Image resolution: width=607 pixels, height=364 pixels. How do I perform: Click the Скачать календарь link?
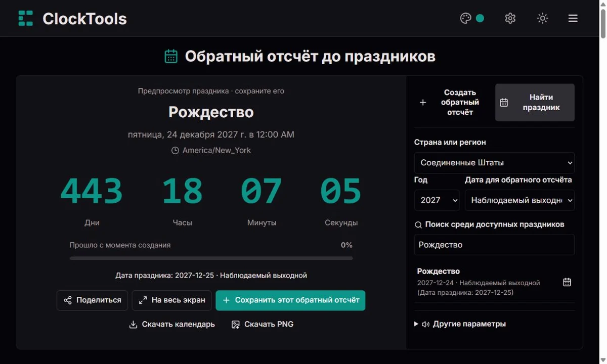tap(172, 325)
